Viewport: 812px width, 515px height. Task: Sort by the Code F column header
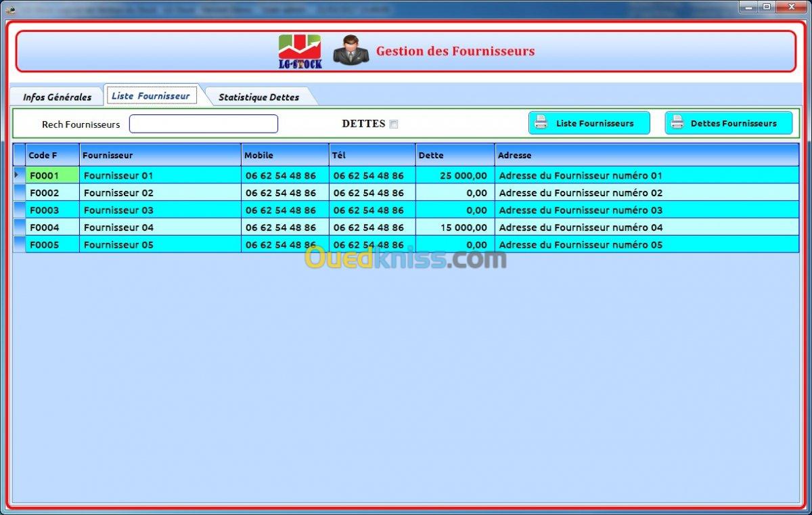pos(52,155)
